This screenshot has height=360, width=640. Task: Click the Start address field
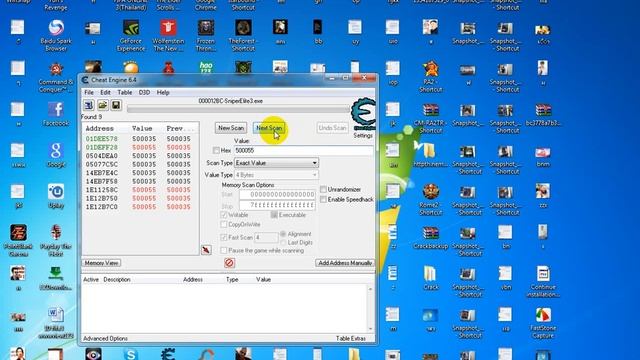(x=277, y=195)
